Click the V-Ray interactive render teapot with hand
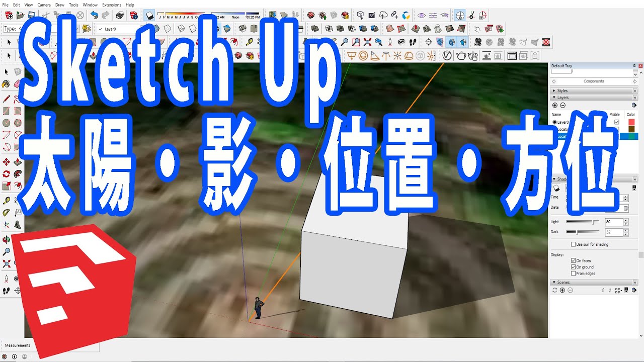 click(473, 55)
